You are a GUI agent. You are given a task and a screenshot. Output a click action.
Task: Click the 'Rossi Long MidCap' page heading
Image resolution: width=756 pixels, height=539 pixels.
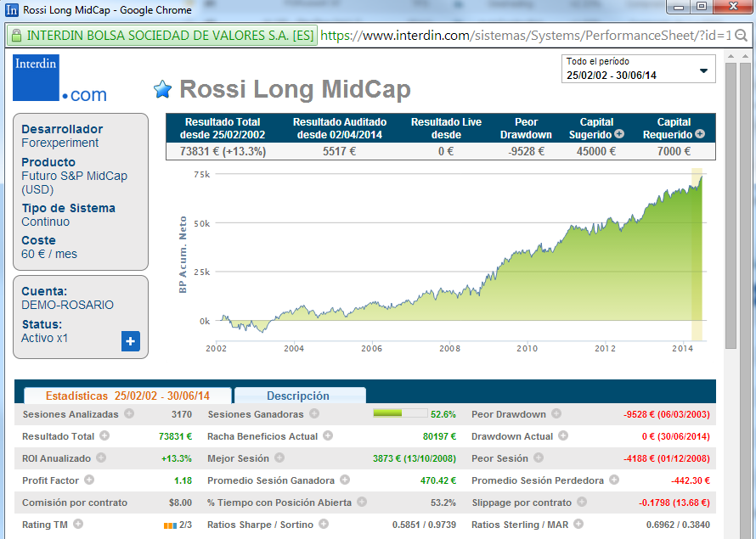point(295,89)
